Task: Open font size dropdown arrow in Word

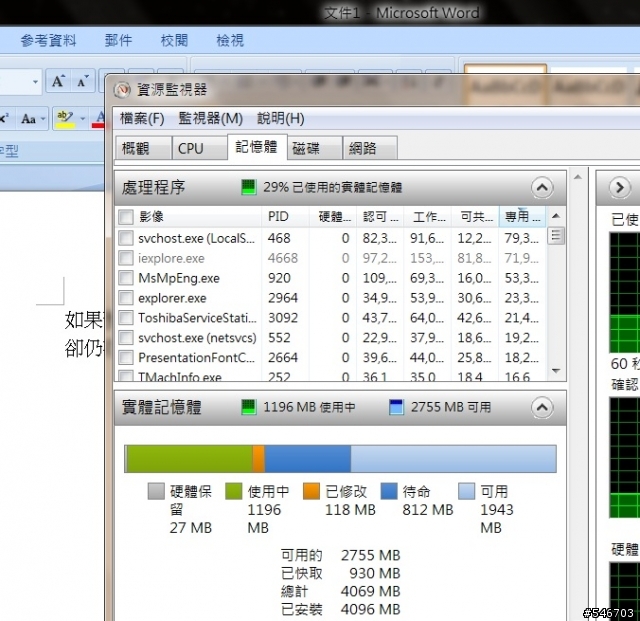Action: (x=36, y=82)
